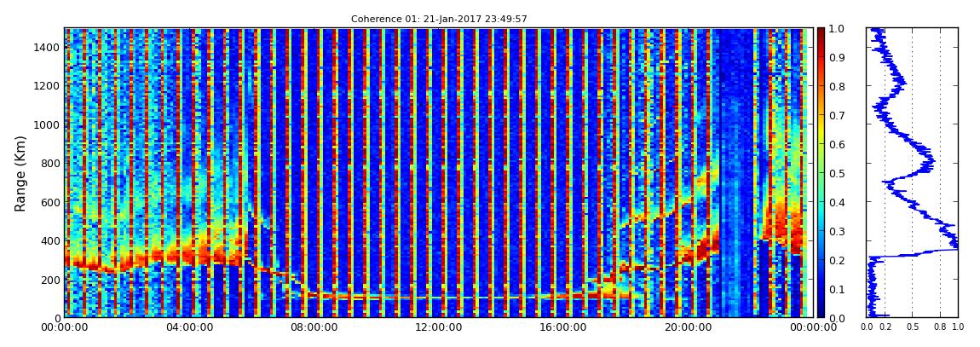The width and height of the screenshot is (980, 347).
Task: Click the 0.2 tick label under the profile plot
Action: 885,327
